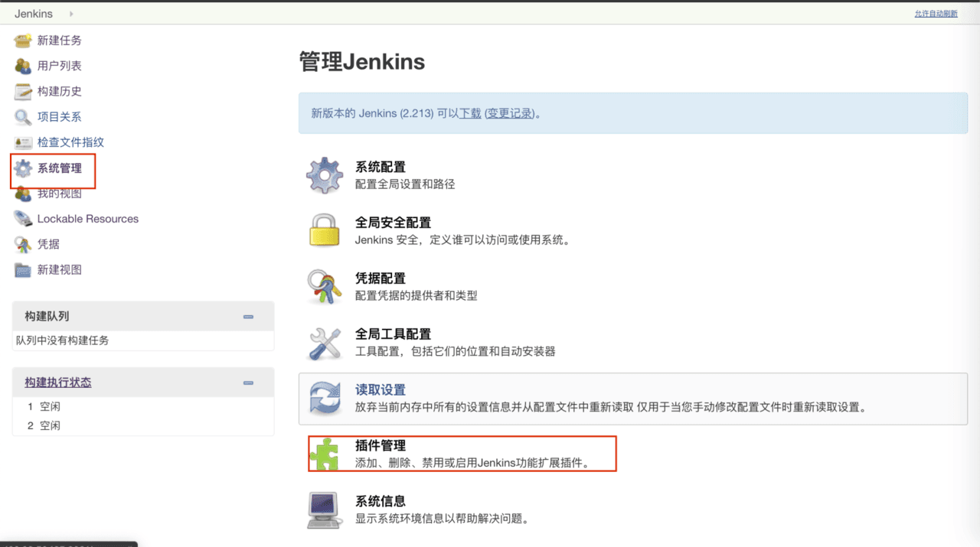Click the description 配置凭据的提供者和类型
This screenshot has height=547, width=980.
416,296
